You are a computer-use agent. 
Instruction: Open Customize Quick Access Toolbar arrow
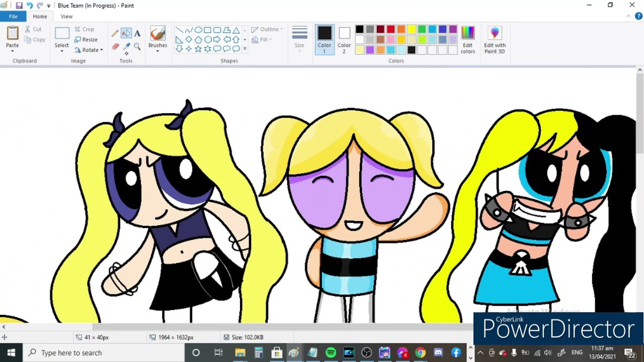point(49,6)
